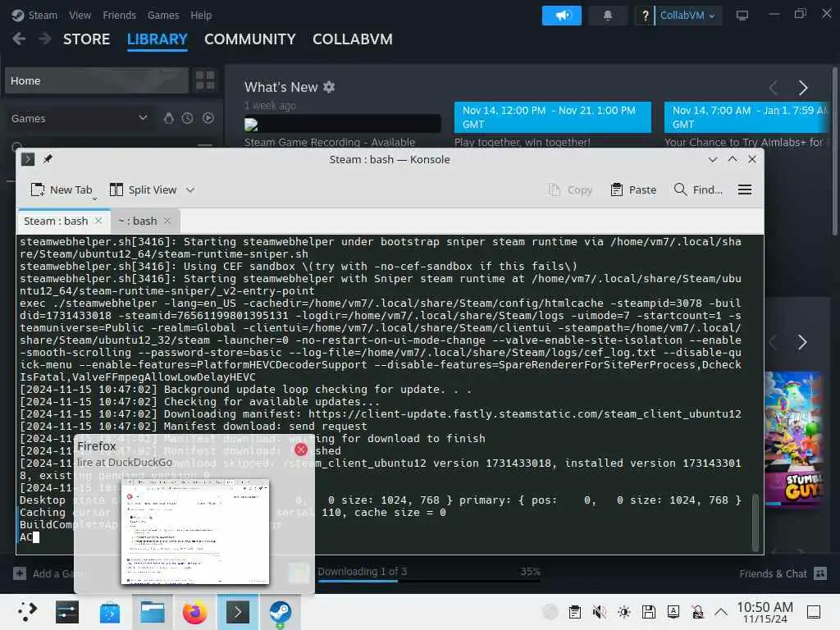Toggle the recent activity clock sort icon
The width and height of the screenshot is (840, 630).
pos(187,118)
